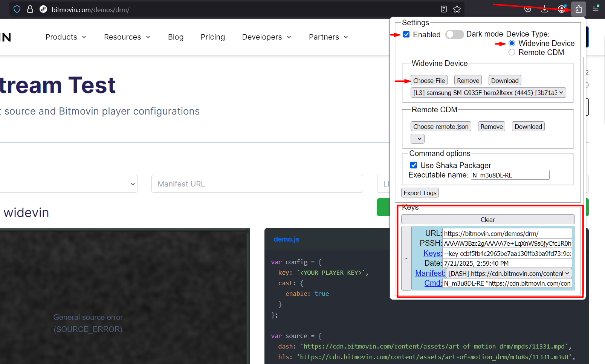Click Download in Remote CDM section
This screenshot has height=364, width=605.
[528, 126]
